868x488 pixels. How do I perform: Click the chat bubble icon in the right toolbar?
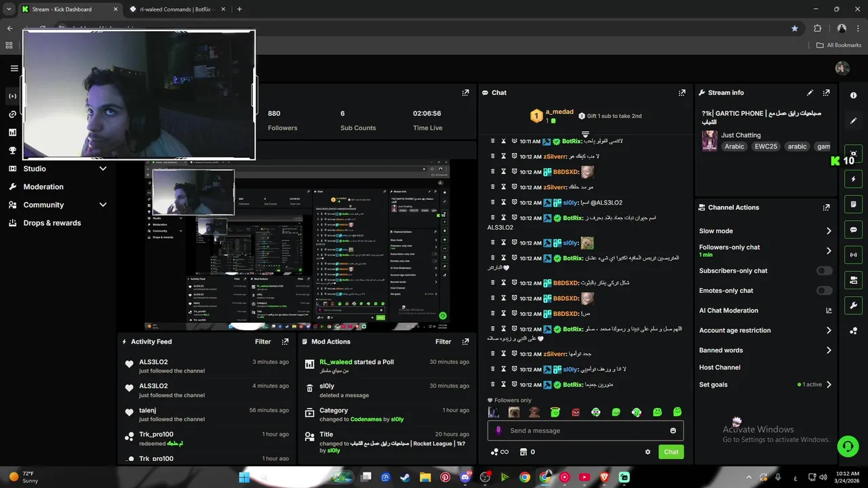pos(853,230)
